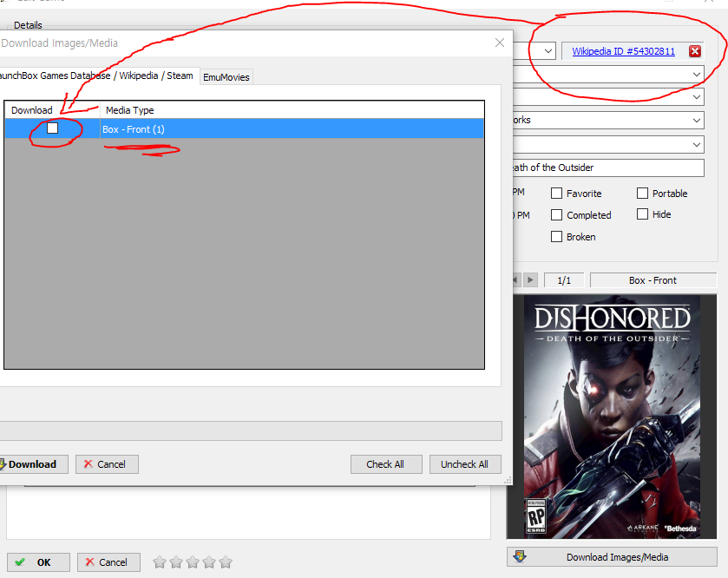Switch to the EmuMovies tab

click(226, 77)
